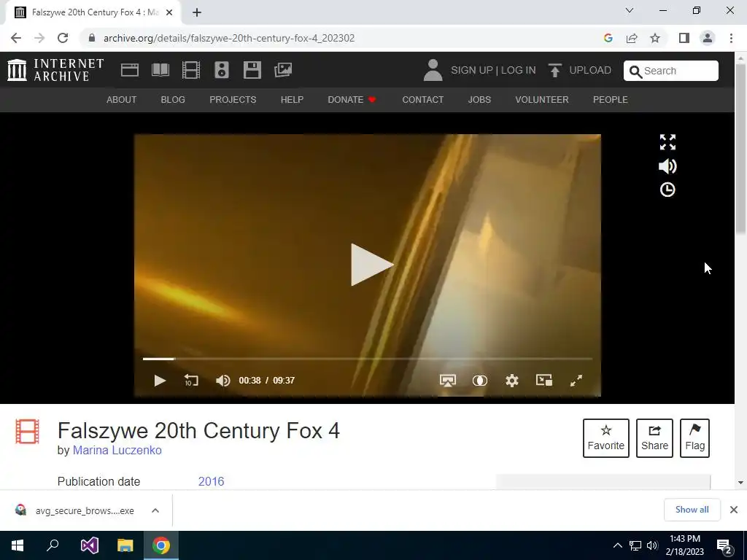This screenshot has width=747, height=560.
Task: Open the Internet Archive home logo
Action: 55,70
